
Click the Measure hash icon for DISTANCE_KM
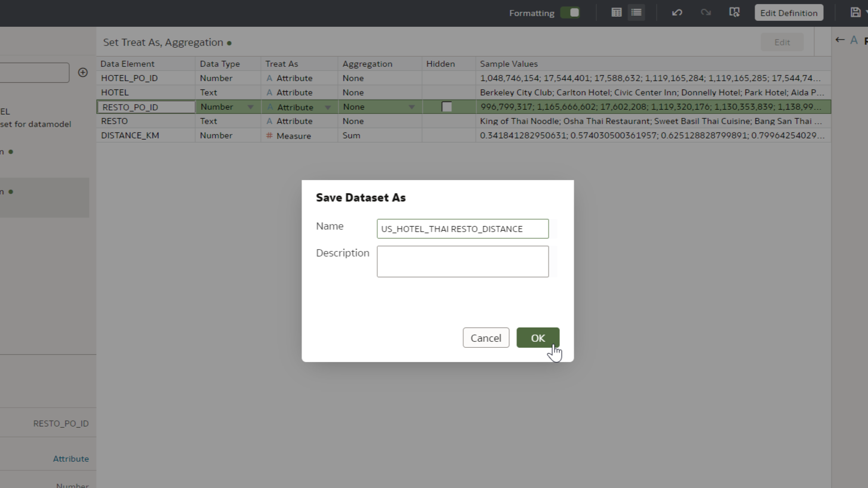tap(269, 135)
